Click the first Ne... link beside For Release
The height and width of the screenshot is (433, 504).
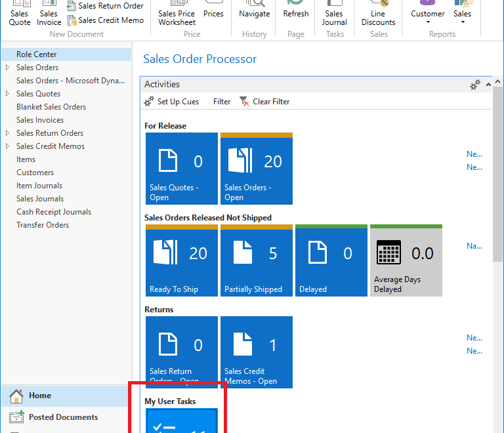point(474,154)
